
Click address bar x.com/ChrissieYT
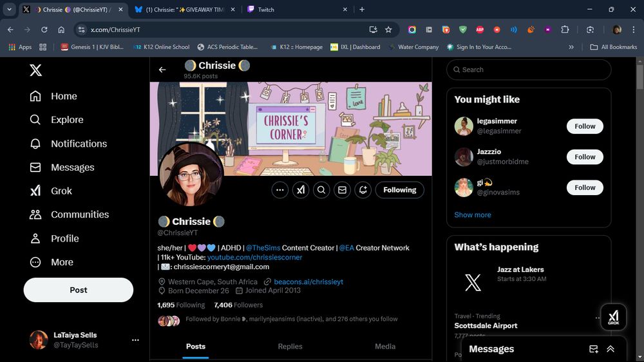coord(115,30)
